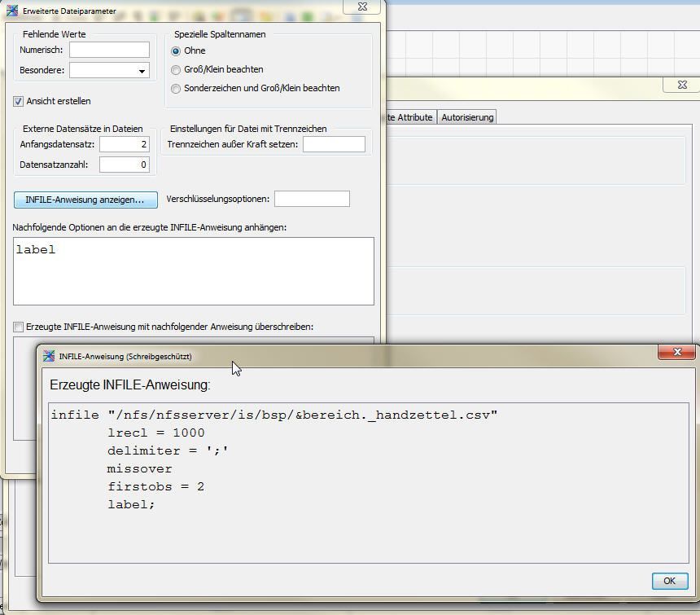Click the icon in INFILE-Anweisung title bar
This screenshot has height=615, width=700.
48,356
